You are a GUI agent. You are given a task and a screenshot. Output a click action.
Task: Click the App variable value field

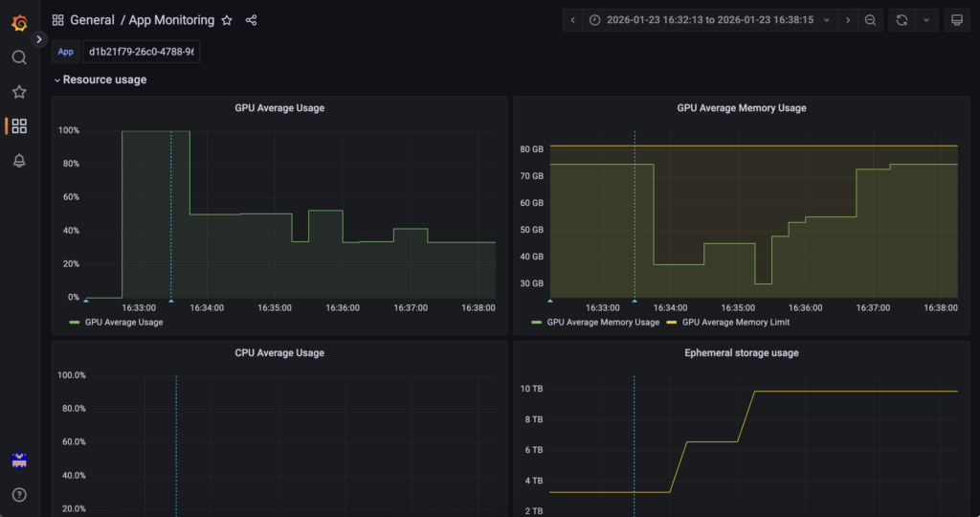pos(142,52)
